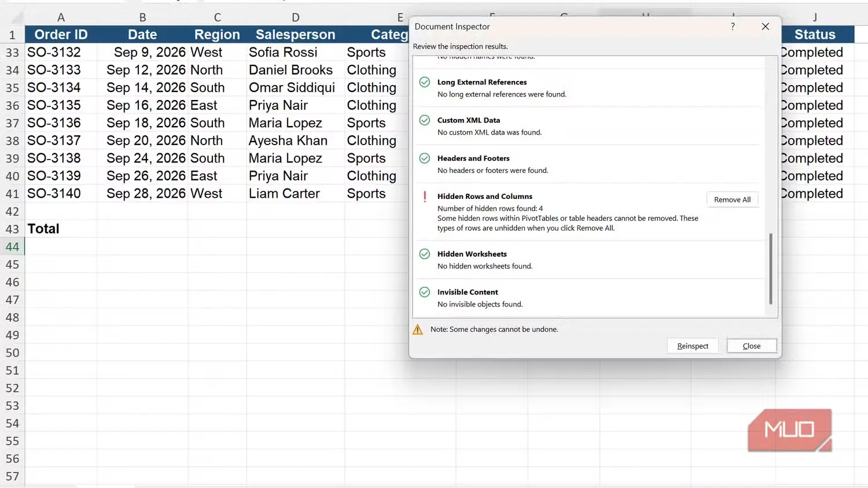
Task: Click the Long External References check icon
Action: pos(425,82)
